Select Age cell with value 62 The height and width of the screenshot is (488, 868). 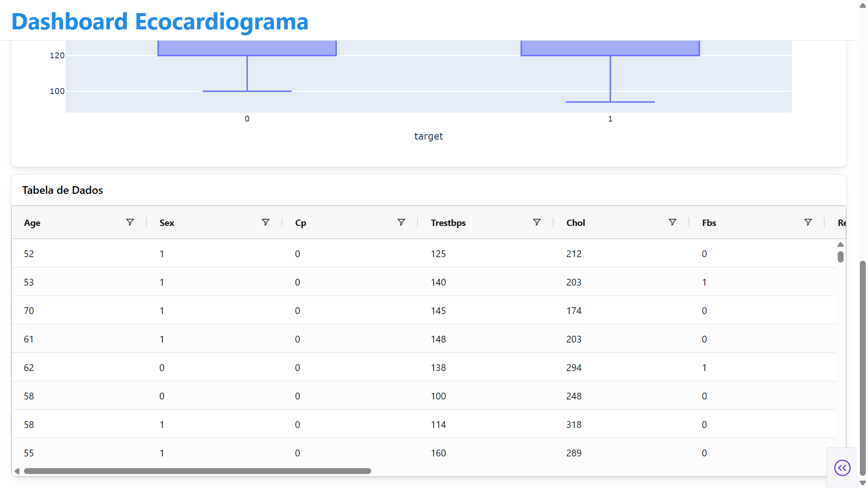click(x=79, y=367)
